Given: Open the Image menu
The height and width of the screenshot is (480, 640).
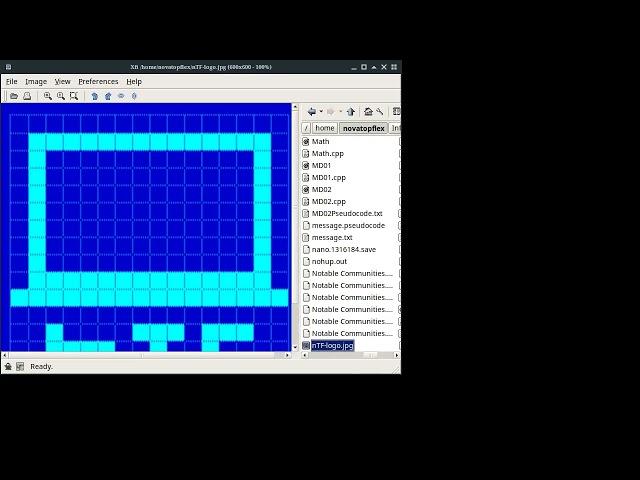Looking at the screenshot, I should (x=36, y=82).
